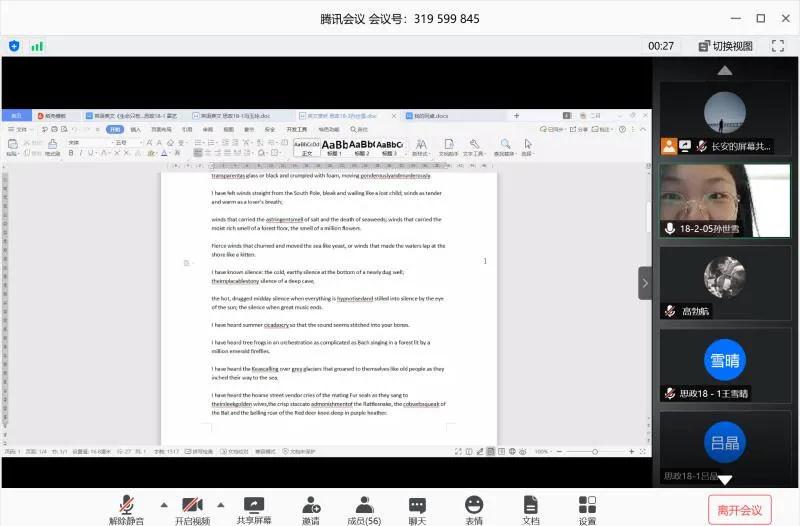Turn on camera with 开启视频

(x=193, y=508)
